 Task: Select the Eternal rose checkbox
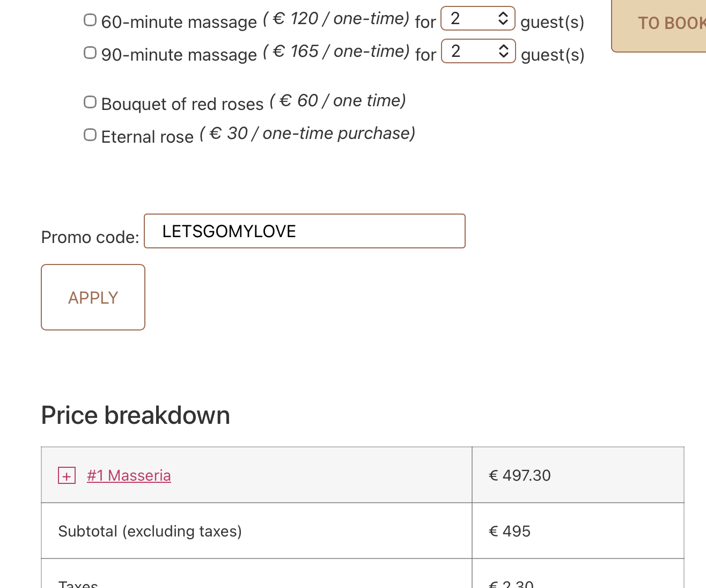[x=90, y=135]
